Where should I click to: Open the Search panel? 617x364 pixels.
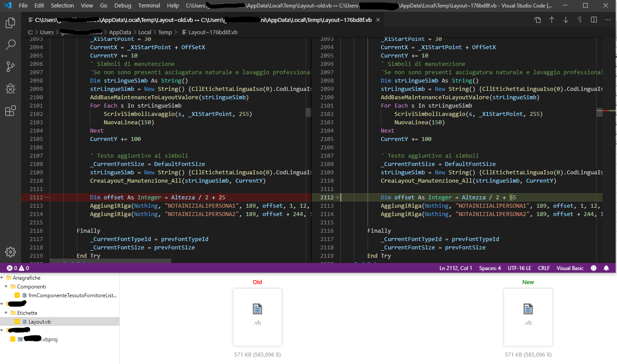pos(10,44)
